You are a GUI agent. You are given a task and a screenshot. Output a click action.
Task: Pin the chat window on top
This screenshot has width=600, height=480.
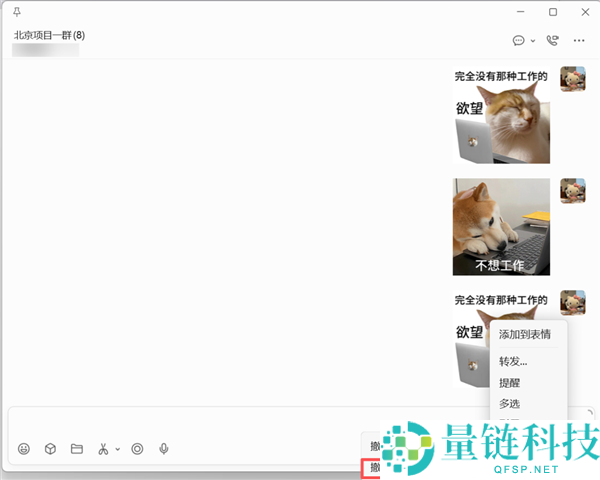click(17, 12)
